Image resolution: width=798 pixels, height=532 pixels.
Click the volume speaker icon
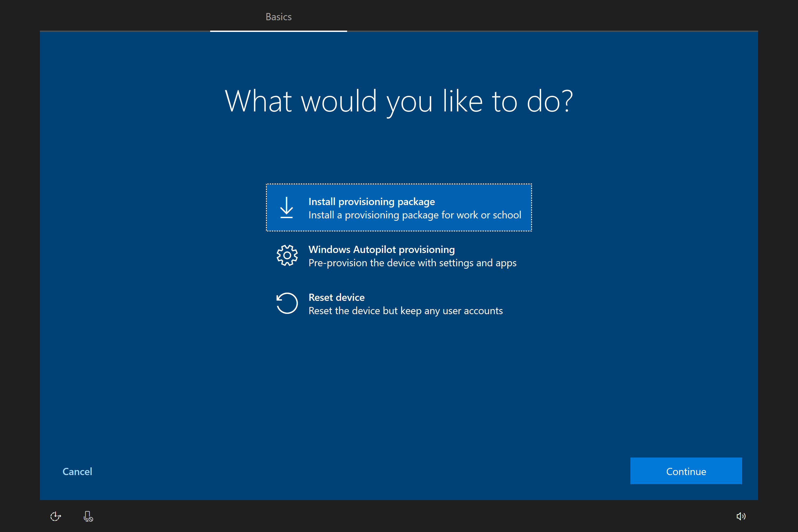click(x=741, y=516)
